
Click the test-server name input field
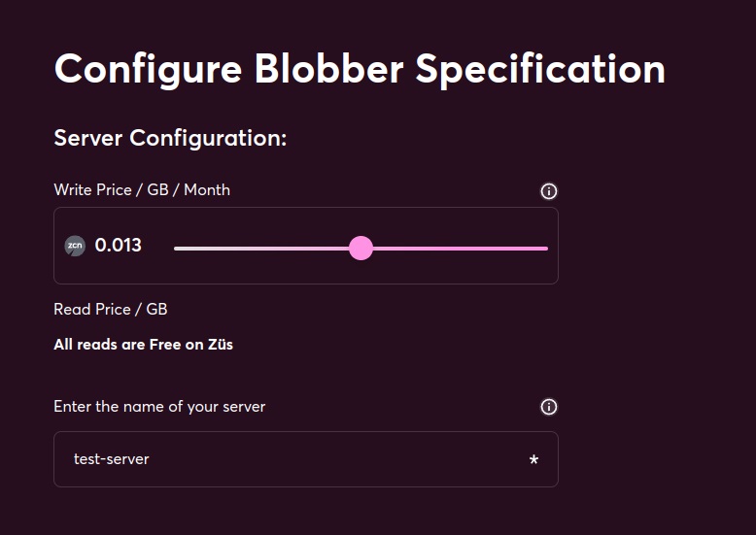coord(306,459)
